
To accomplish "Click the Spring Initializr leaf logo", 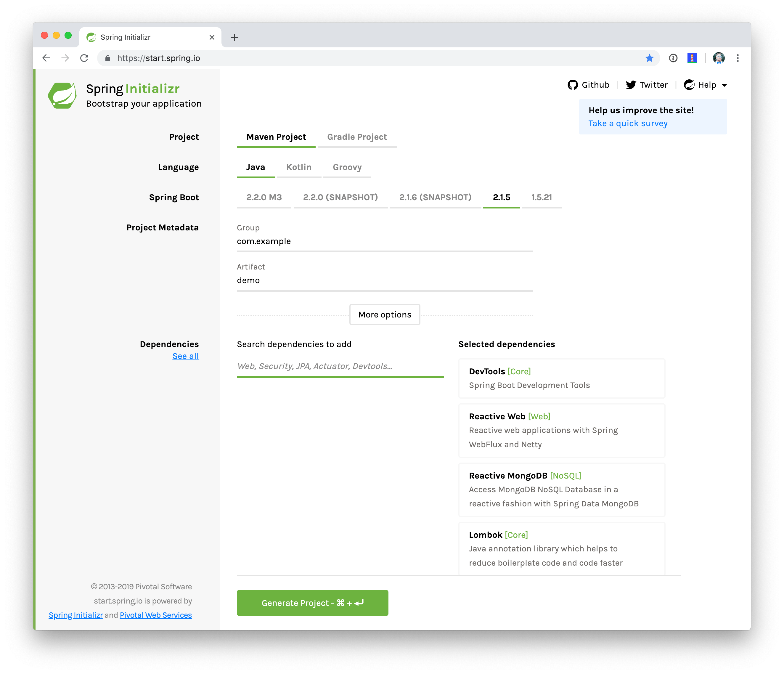I will (63, 95).
